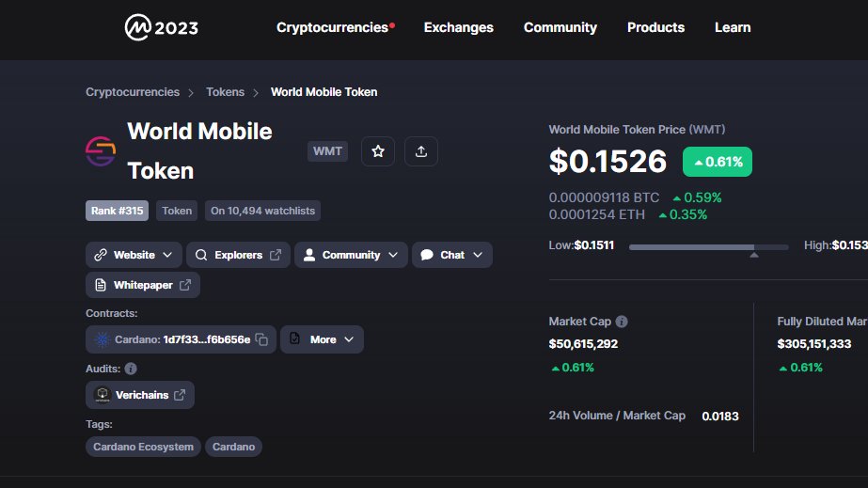868x488 pixels.
Task: Click the $305,151,333 fully diluted value
Action: point(814,344)
